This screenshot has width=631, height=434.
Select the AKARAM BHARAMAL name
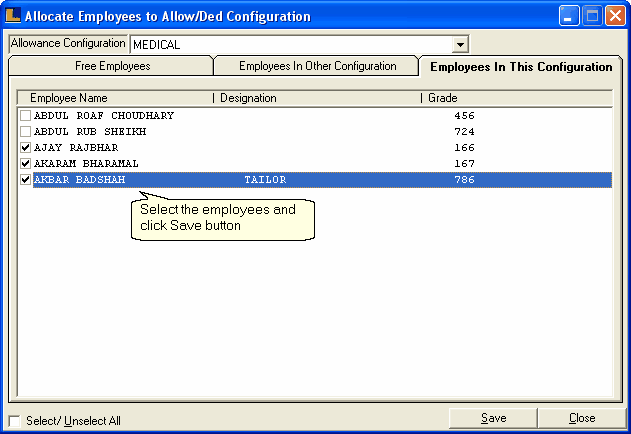click(x=86, y=163)
